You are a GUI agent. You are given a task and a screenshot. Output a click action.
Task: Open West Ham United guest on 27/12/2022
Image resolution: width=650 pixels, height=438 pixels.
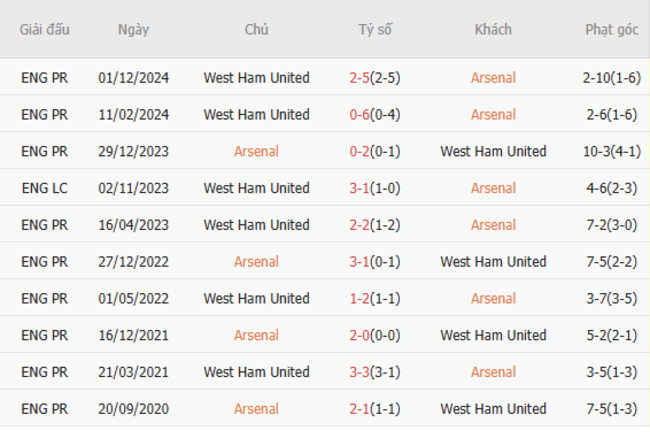click(x=493, y=262)
